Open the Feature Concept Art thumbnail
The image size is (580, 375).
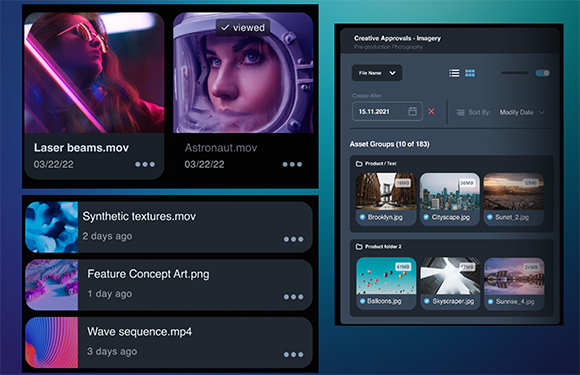point(52,285)
